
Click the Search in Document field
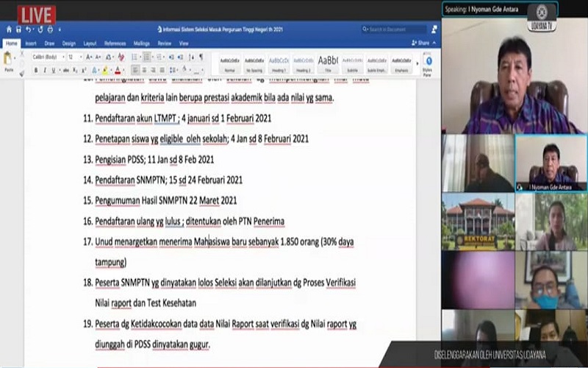coord(393,29)
